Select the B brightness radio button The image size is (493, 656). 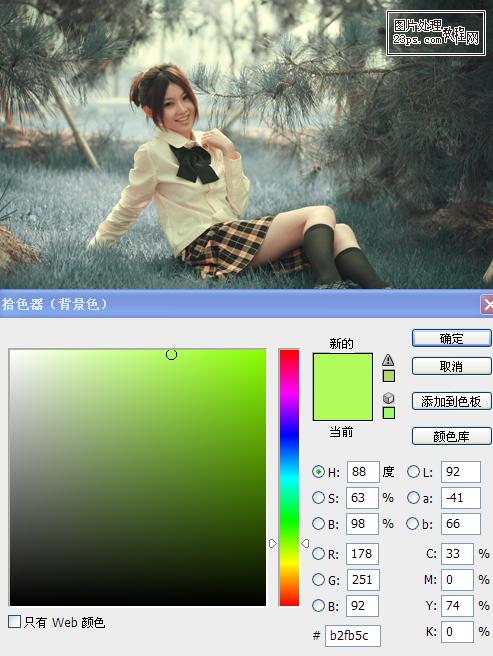[318, 524]
